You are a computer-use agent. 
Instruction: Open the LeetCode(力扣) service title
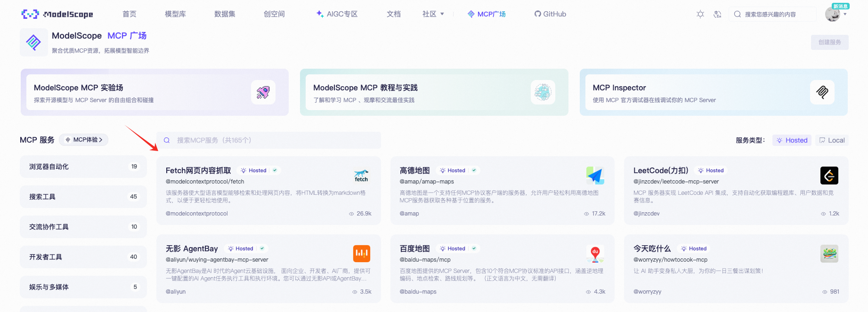pyautogui.click(x=661, y=170)
